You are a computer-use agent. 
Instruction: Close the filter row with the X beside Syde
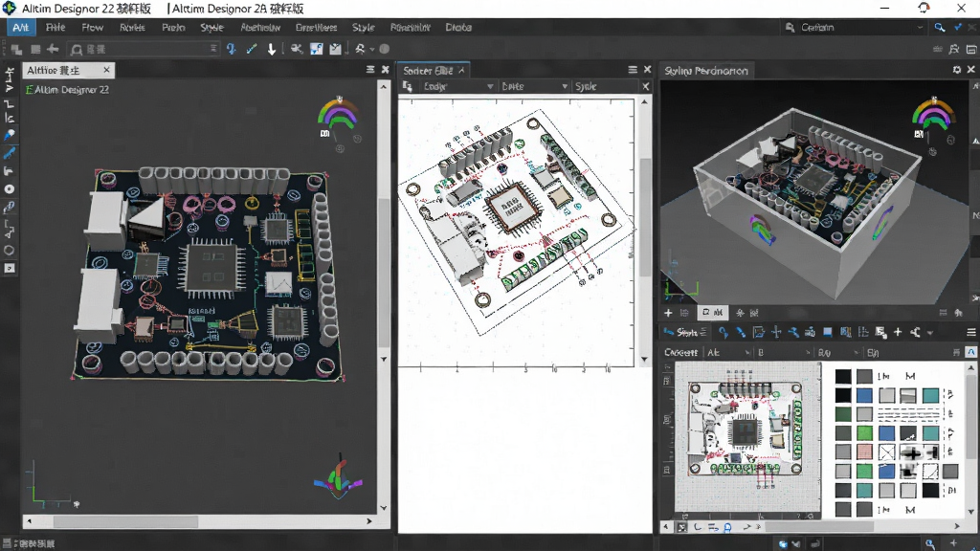pyautogui.click(x=646, y=86)
